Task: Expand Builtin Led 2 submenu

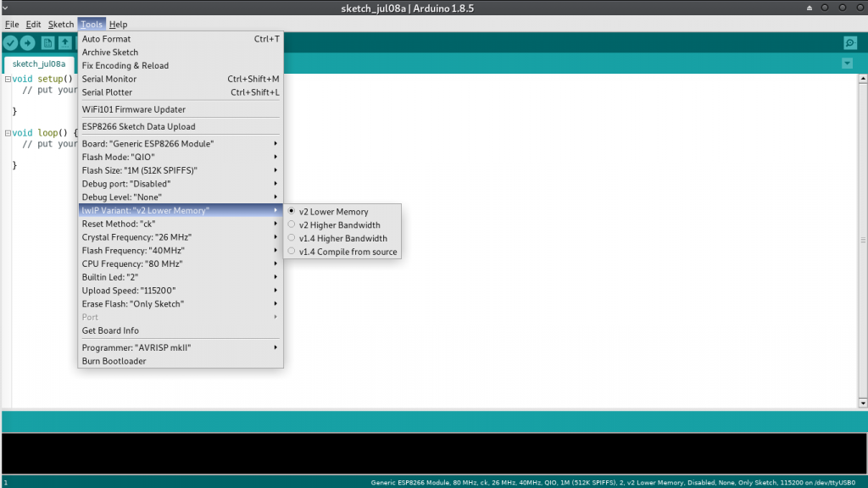Action: coord(181,277)
